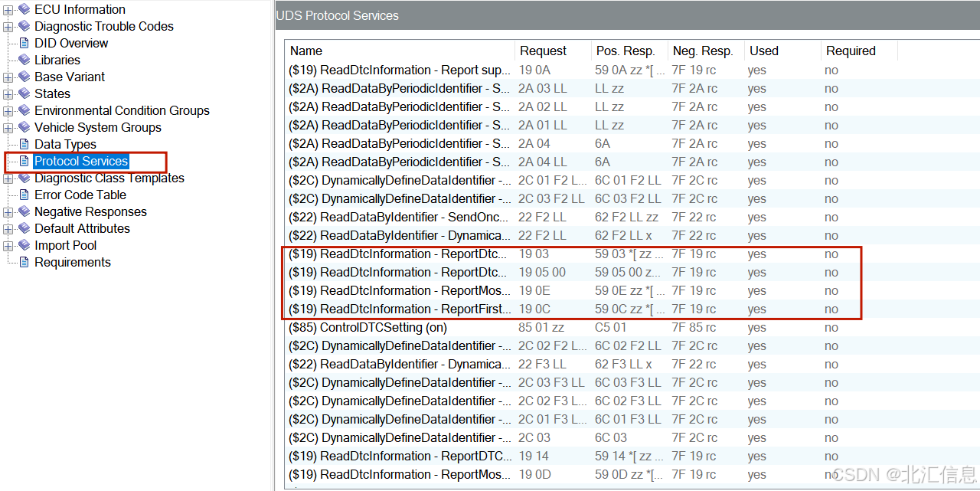Screen dimensions: 980x491
Task: Click the Environmental Condition Groups book icon
Action: (24, 110)
